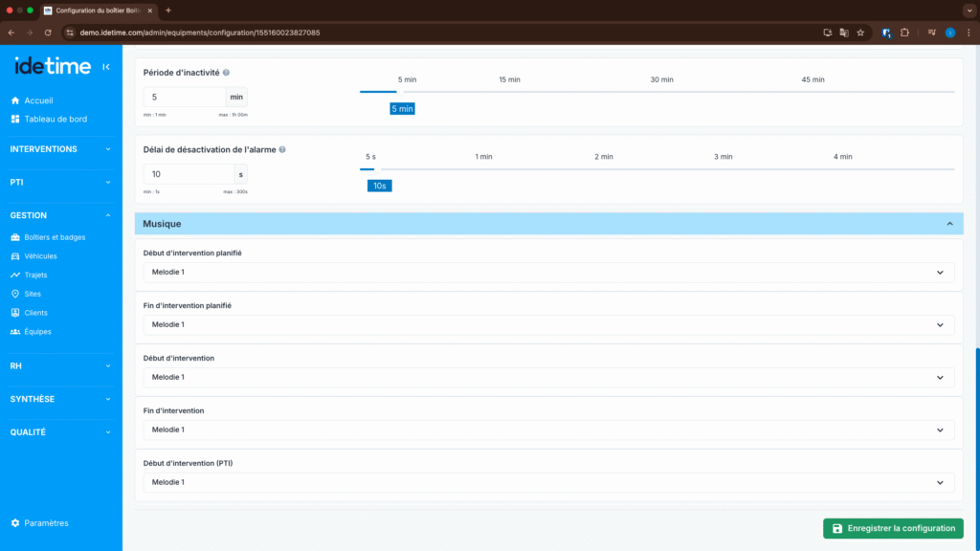This screenshot has height=551, width=980.
Task: Click the Accueil home icon
Action: coord(15,100)
